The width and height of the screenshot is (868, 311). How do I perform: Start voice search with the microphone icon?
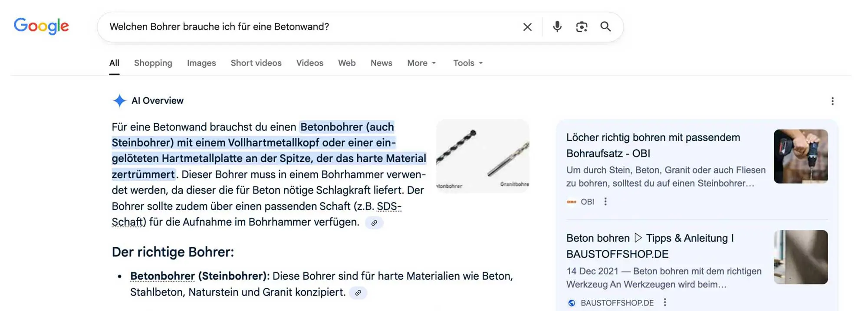(557, 26)
